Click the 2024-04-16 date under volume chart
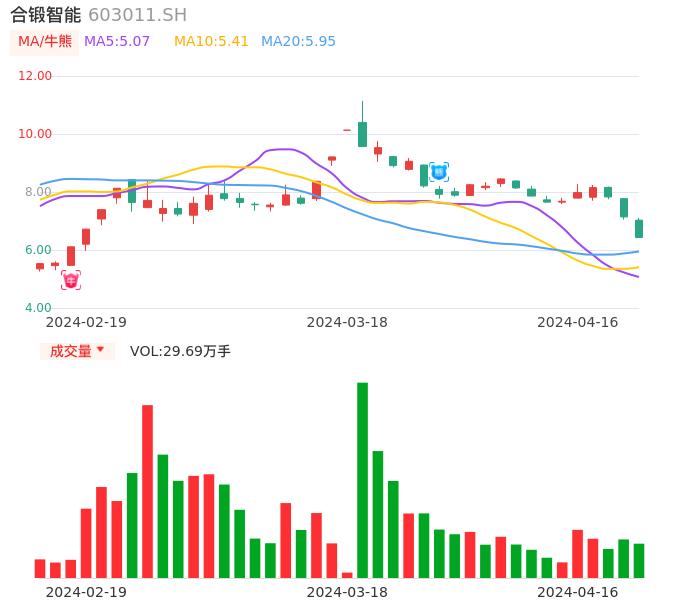Image resolution: width=686 pixels, height=606 pixels. point(577,592)
